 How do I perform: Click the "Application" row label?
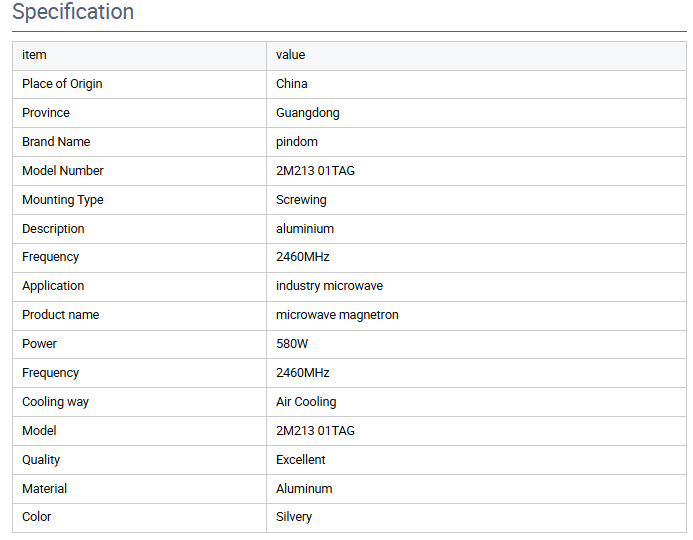(53, 286)
